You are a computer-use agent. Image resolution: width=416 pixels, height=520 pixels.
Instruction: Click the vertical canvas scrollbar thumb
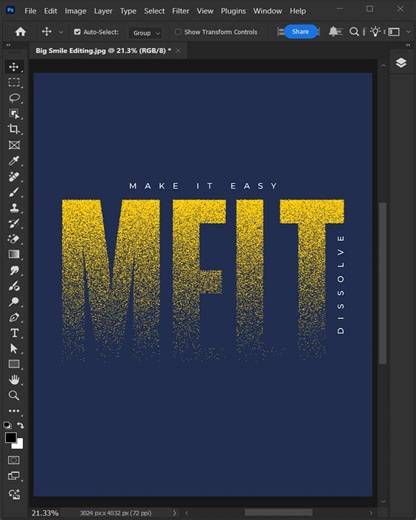click(383, 283)
